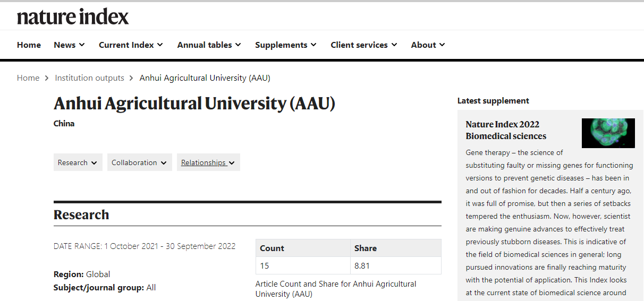Open the Home navigation item

29,45
